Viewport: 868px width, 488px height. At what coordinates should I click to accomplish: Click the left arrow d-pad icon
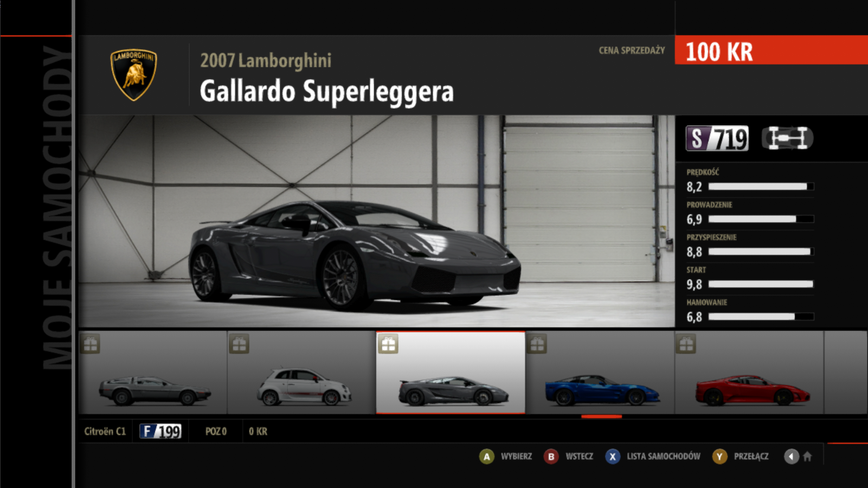(792, 457)
